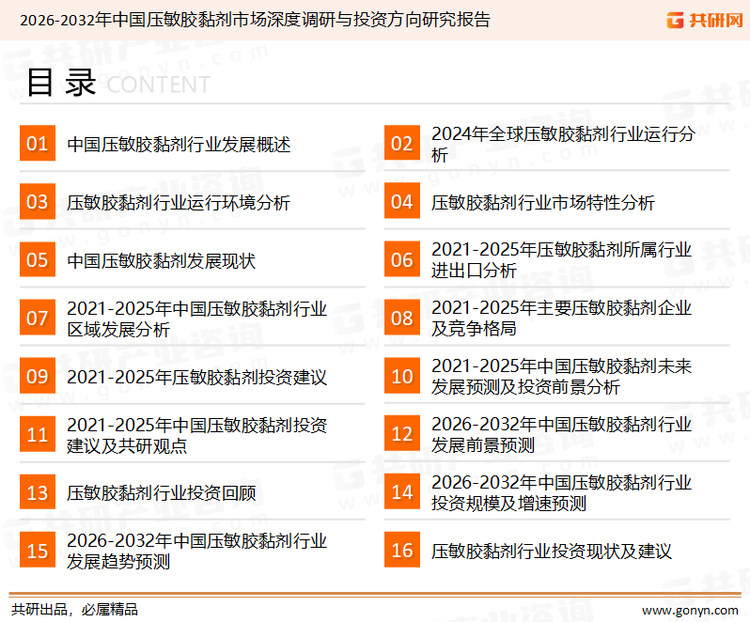Select chapter title 中国压敏胶黏剂发展现状

(x=161, y=261)
